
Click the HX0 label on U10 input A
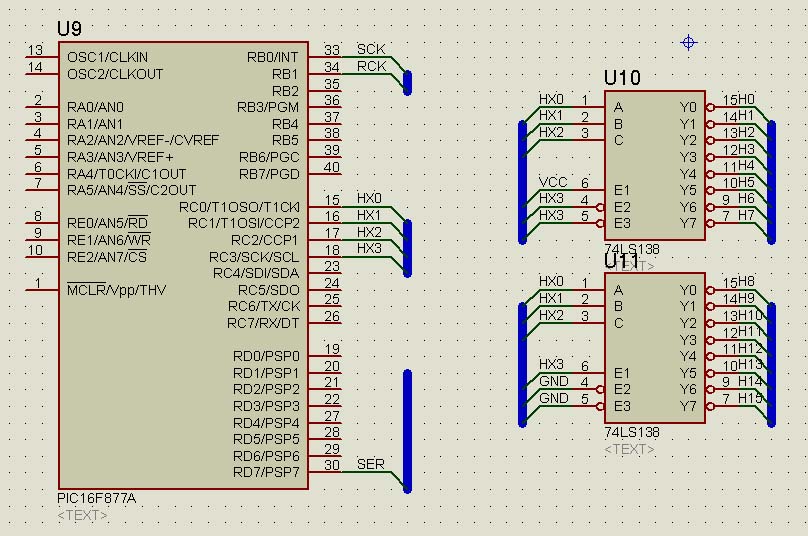(x=551, y=99)
